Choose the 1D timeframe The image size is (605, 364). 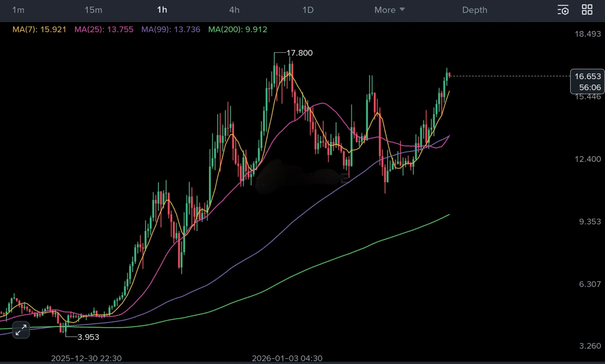point(308,10)
